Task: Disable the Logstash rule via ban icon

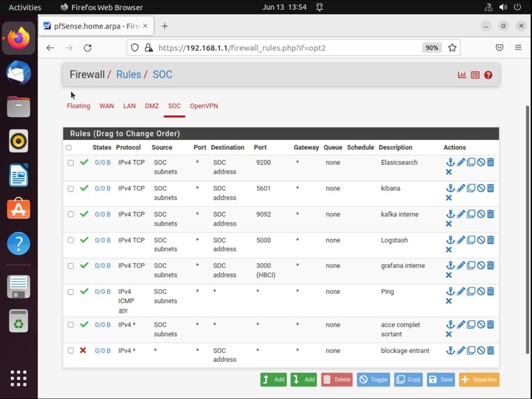Action: (x=480, y=240)
